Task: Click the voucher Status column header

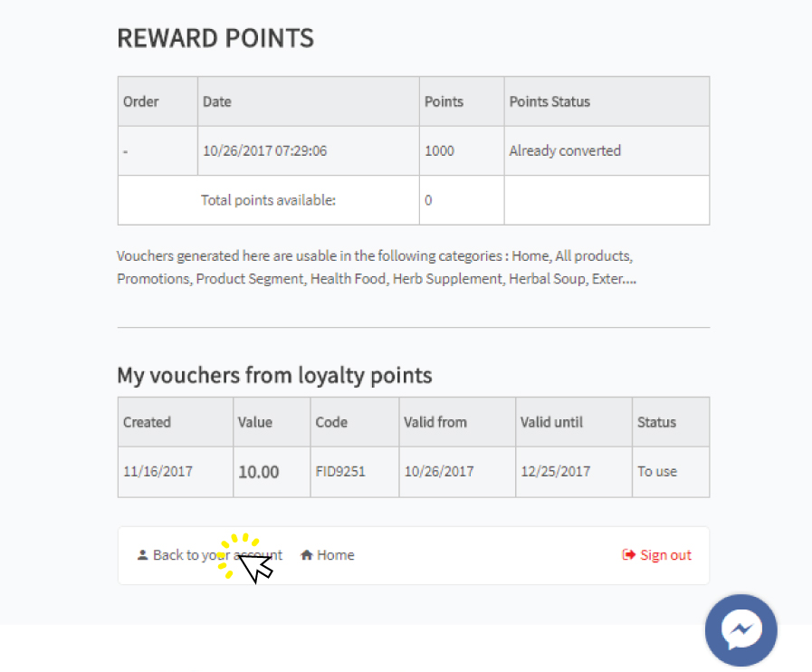Action: pos(671,422)
